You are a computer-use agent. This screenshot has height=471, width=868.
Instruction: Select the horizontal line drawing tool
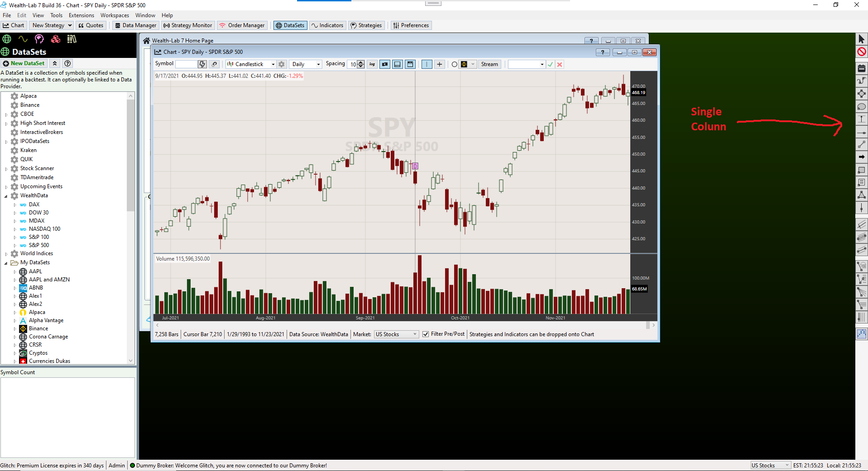[x=861, y=133]
